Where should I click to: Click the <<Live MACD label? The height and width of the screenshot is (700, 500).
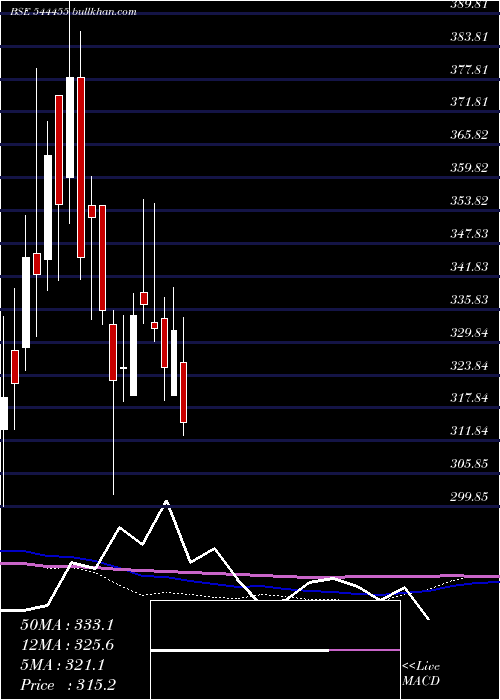point(421,674)
